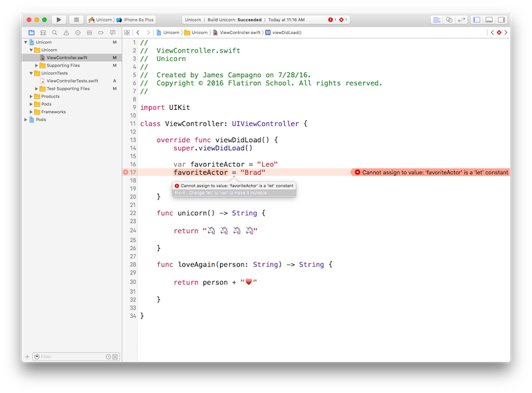Toggle the Debug area visibility

click(489, 20)
